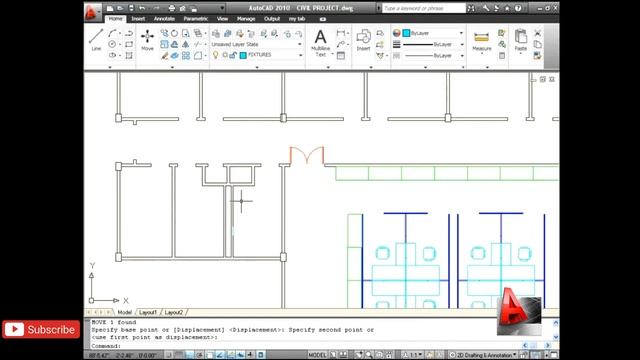This screenshot has width=640, height=360.
Task: Open the AutoCAD application menu button
Action: [92, 12]
